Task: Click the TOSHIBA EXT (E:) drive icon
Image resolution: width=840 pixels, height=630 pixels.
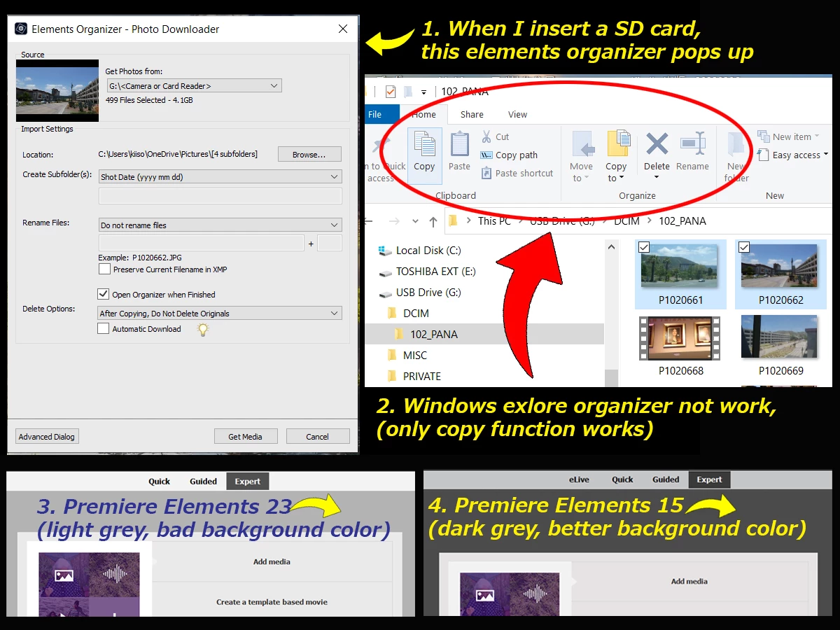Action: [385, 272]
